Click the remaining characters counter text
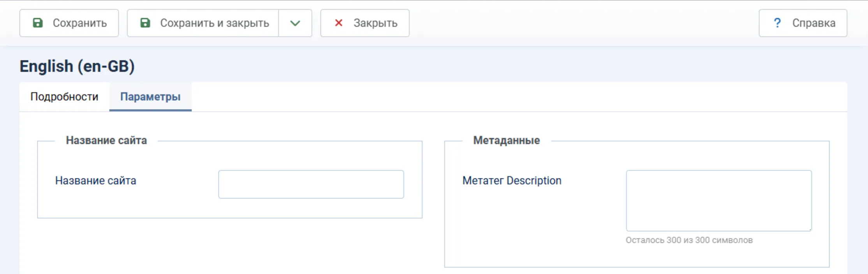 click(689, 240)
